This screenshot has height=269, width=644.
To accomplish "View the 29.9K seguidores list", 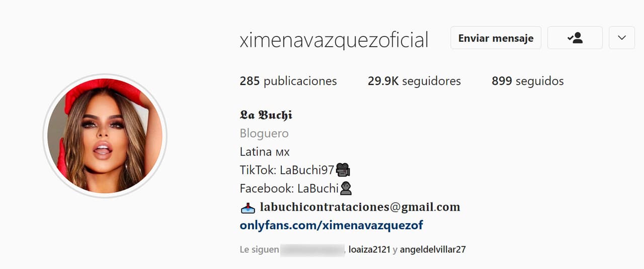I will [x=414, y=81].
